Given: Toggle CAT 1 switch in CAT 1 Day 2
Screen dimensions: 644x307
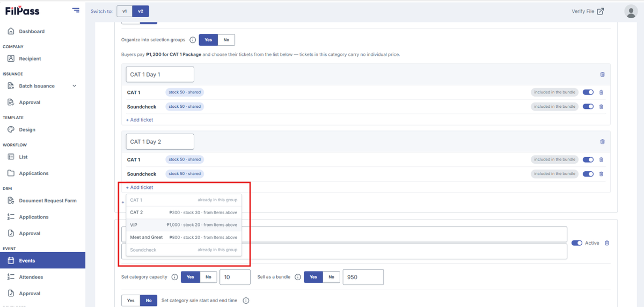Looking at the screenshot, I should pos(588,159).
